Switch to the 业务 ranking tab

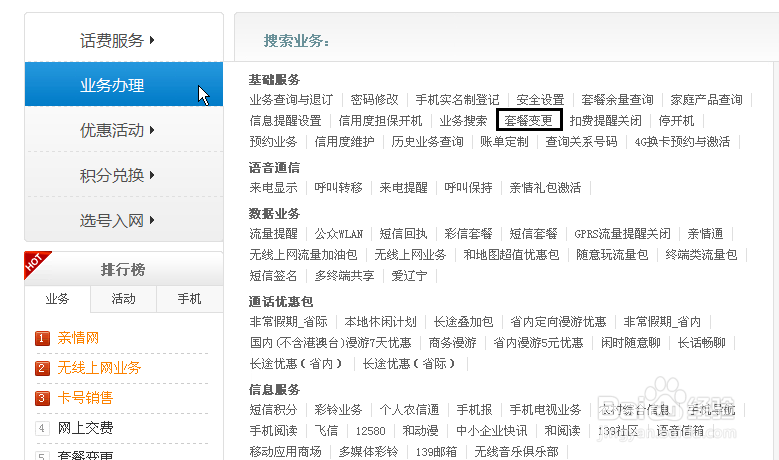click(58, 299)
